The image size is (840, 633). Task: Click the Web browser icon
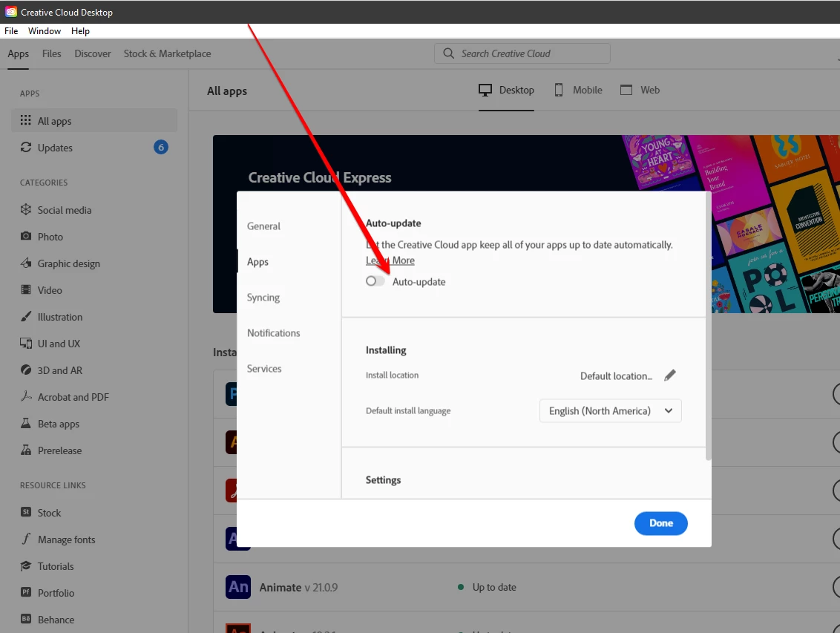click(x=626, y=90)
